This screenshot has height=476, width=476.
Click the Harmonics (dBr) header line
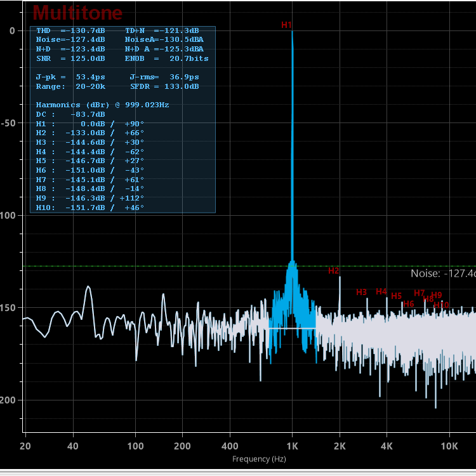(x=102, y=105)
